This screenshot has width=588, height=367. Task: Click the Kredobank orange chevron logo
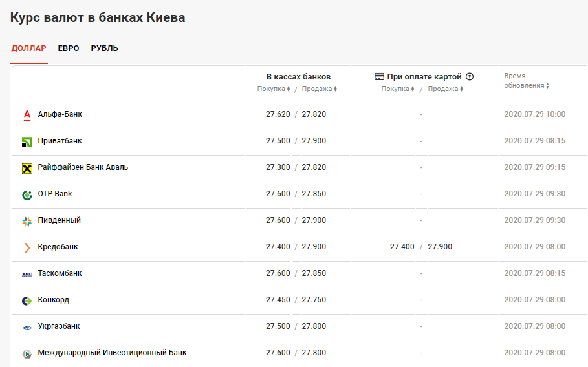point(27,247)
